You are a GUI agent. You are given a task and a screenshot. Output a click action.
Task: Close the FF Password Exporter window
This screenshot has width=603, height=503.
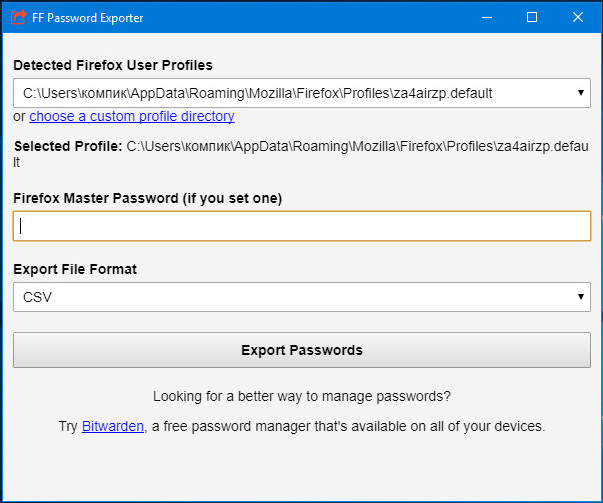pos(578,17)
